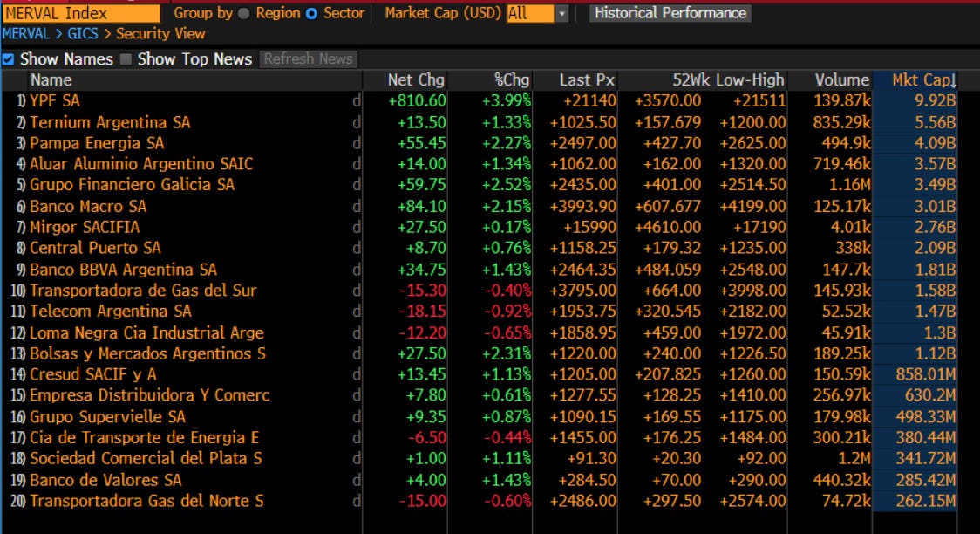The image size is (980, 534).
Task: Click Bolsas y Mercados net change +27.50
Action: tap(422, 353)
